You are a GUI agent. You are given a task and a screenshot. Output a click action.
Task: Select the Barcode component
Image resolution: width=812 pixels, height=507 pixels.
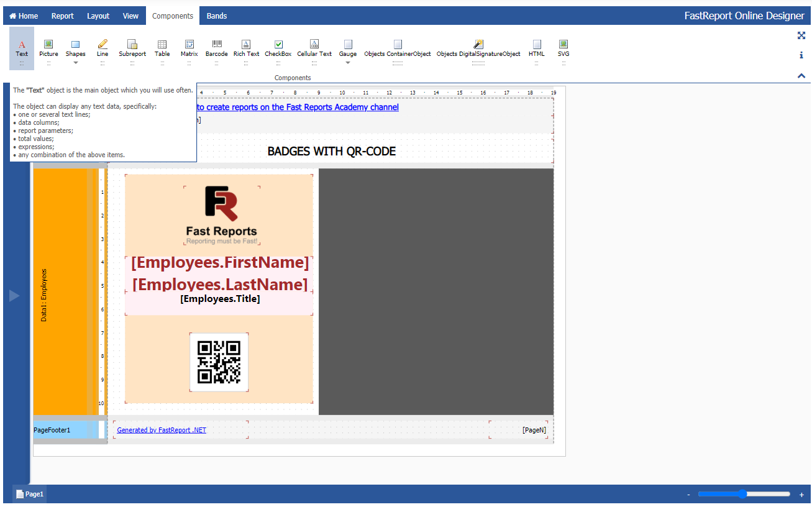217,48
